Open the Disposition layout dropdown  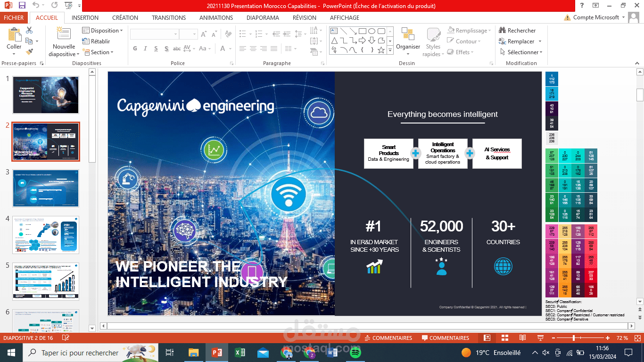[102, 30]
